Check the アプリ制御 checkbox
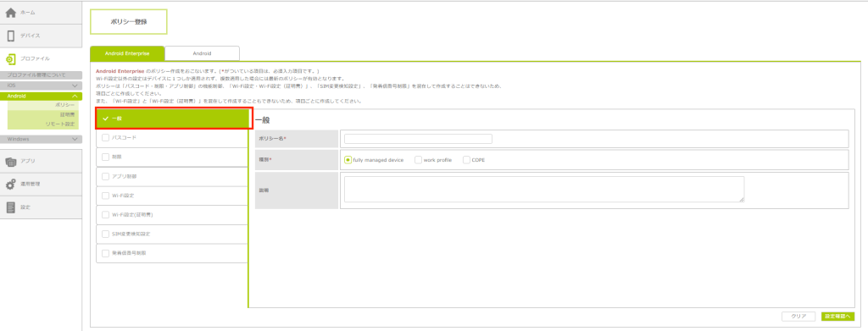868x331 pixels. [105, 176]
